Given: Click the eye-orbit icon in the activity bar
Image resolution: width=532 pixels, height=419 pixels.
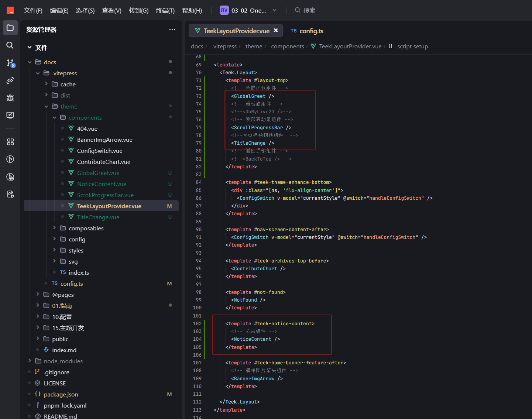Looking at the screenshot, I should (x=10, y=80).
